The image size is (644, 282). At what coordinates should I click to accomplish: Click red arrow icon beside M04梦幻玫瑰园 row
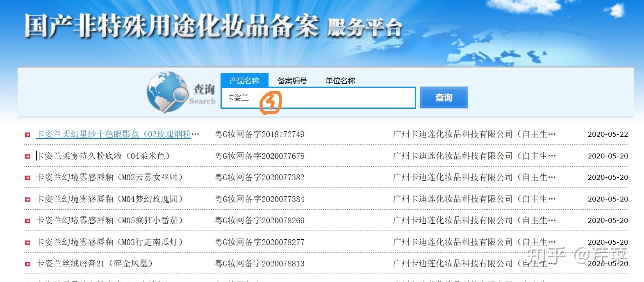coord(27,199)
